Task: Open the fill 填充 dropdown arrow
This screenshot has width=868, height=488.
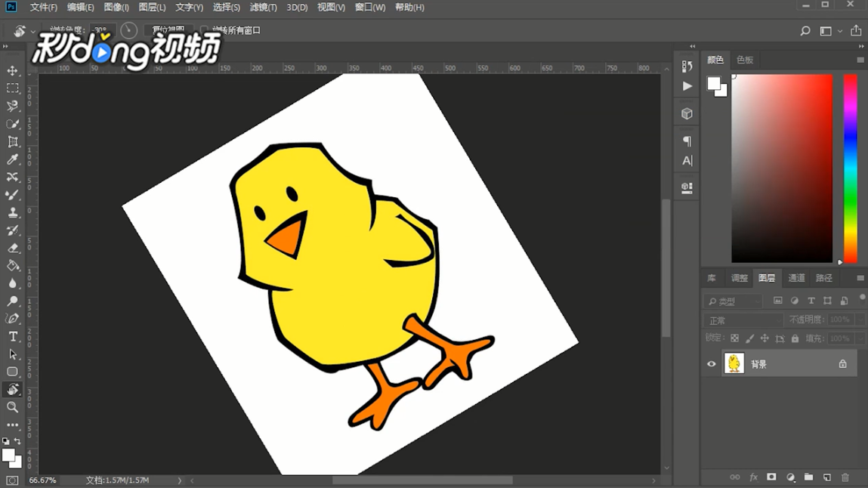Action: coord(860,338)
